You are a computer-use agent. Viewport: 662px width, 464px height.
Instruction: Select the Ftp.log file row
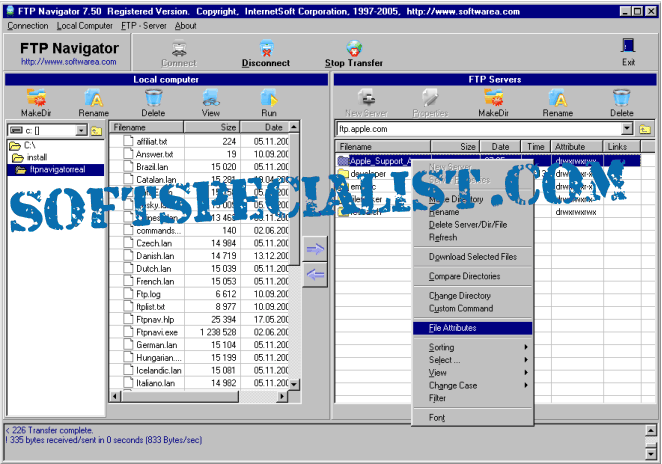click(x=200, y=294)
